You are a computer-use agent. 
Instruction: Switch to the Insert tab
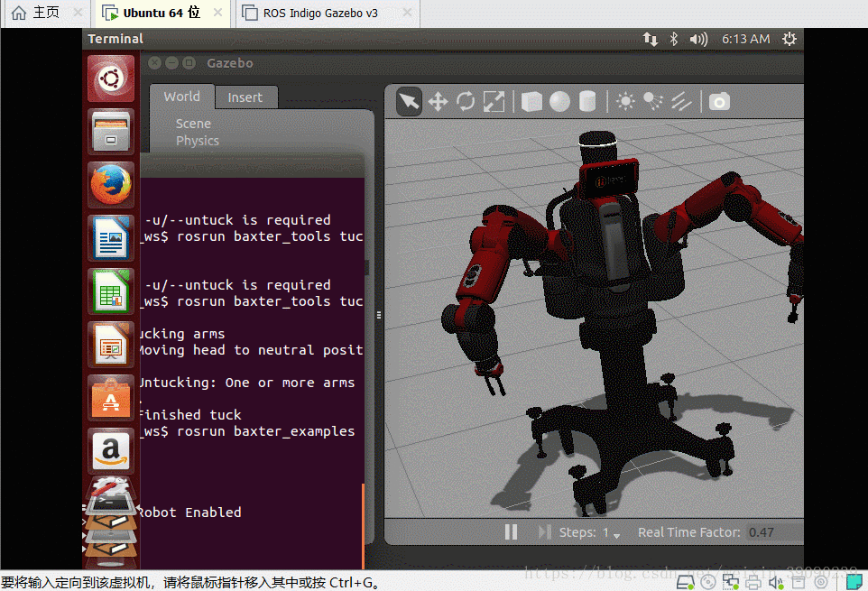(x=245, y=97)
